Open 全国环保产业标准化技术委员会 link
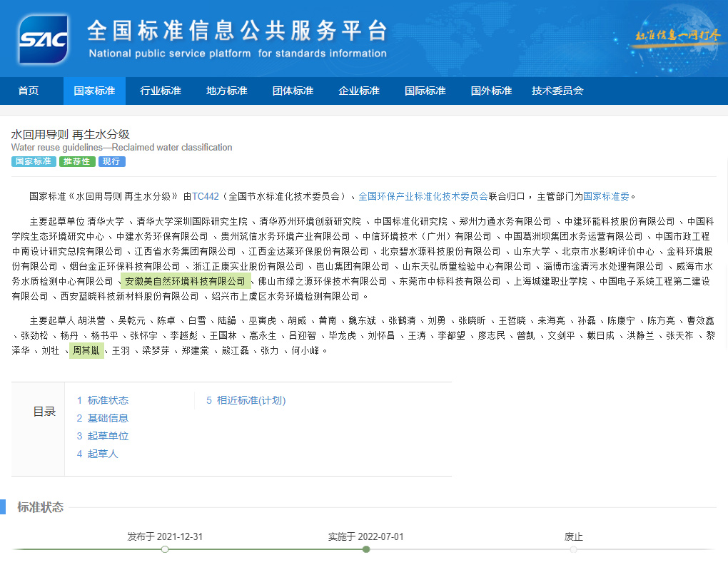The image size is (728, 565). click(x=423, y=196)
